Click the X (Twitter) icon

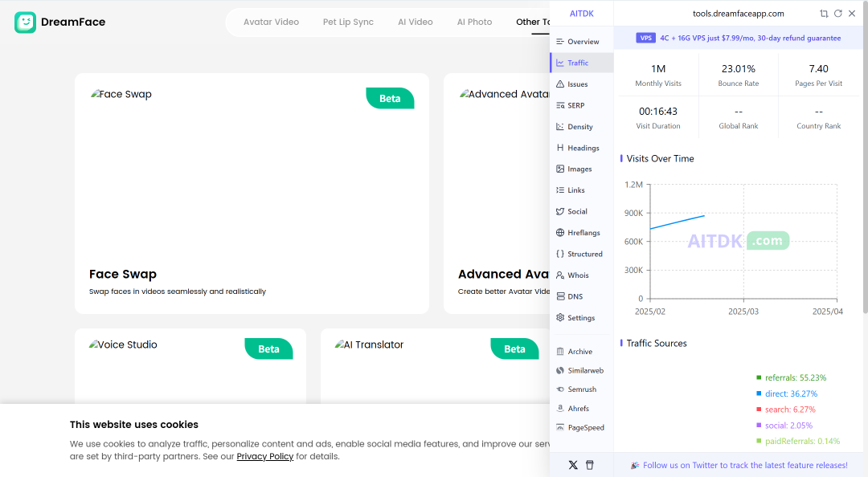point(573,465)
